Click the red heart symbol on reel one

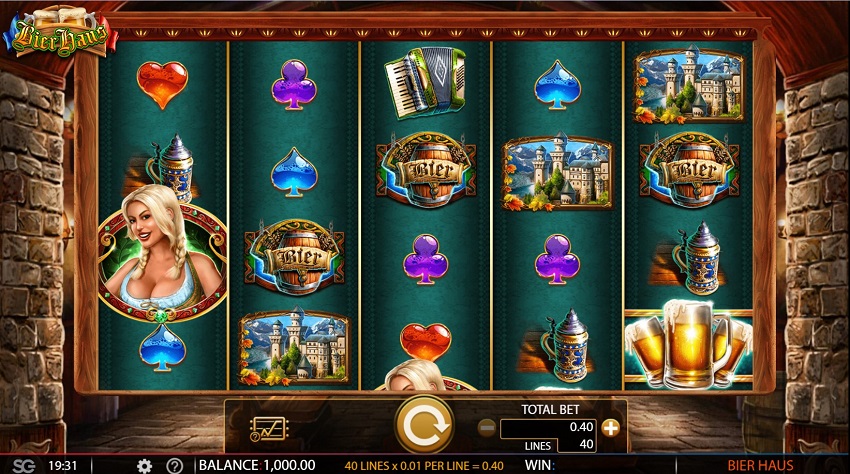click(162, 85)
